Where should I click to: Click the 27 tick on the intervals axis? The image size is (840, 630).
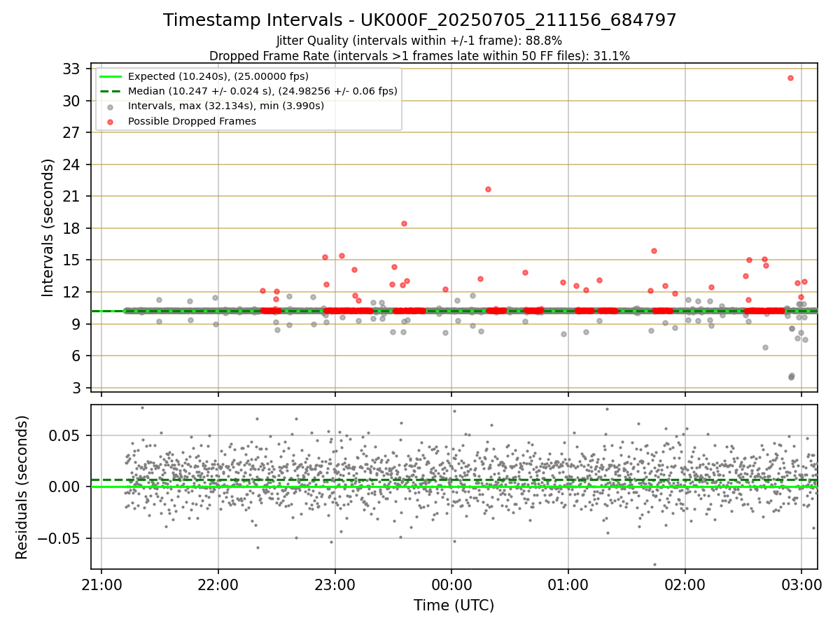(71, 132)
